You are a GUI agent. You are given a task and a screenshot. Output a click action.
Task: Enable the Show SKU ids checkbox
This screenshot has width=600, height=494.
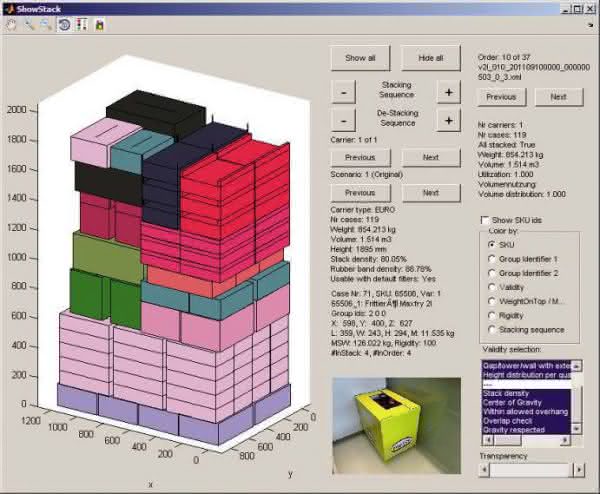pos(485,220)
